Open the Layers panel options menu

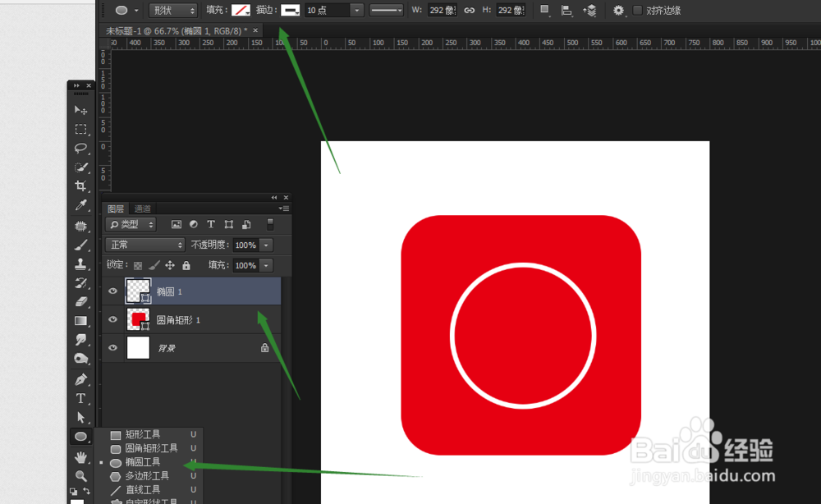(x=284, y=208)
